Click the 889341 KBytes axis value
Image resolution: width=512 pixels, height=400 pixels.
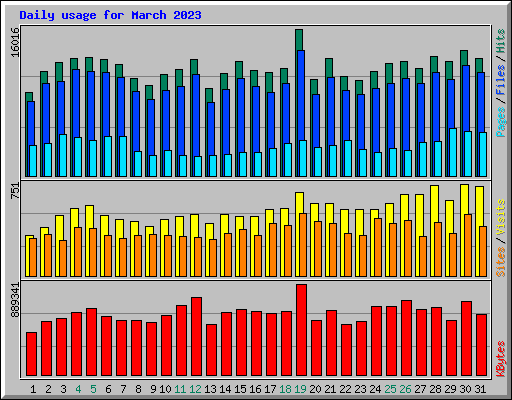pyautogui.click(x=15, y=300)
